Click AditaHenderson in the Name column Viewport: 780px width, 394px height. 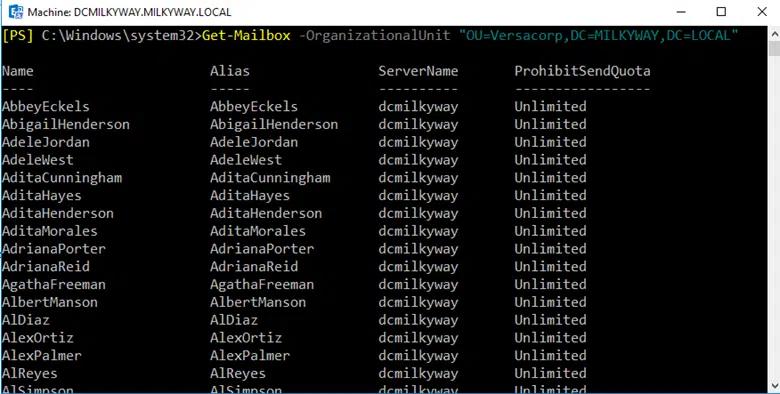click(58, 213)
